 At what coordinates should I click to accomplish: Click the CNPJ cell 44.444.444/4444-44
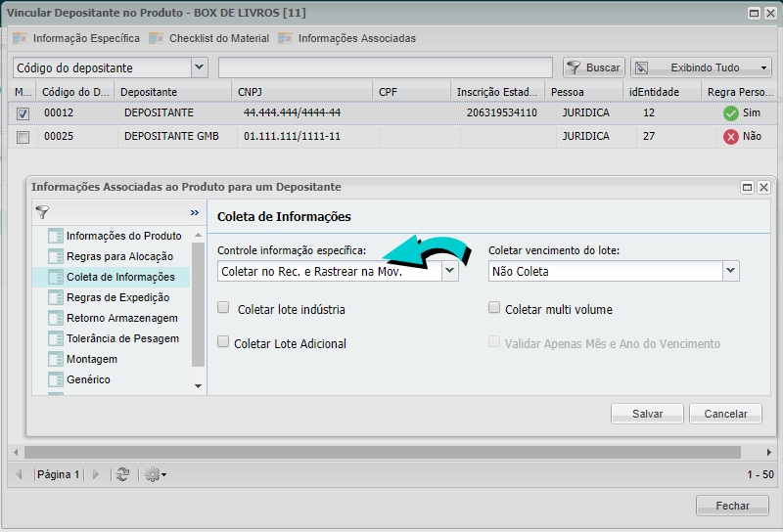coord(292,112)
